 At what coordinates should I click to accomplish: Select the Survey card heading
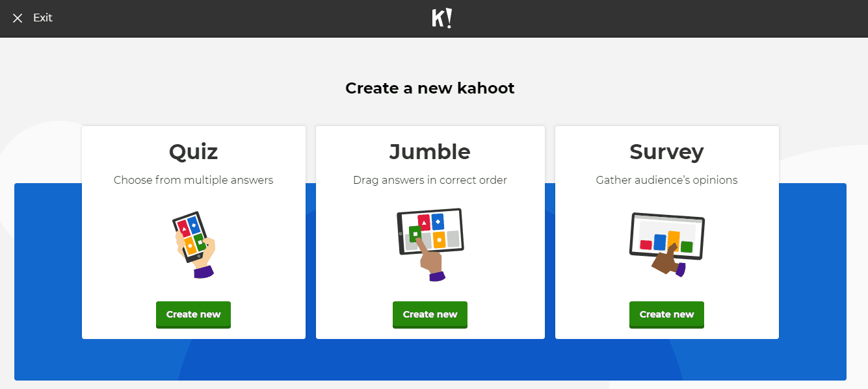pos(666,152)
